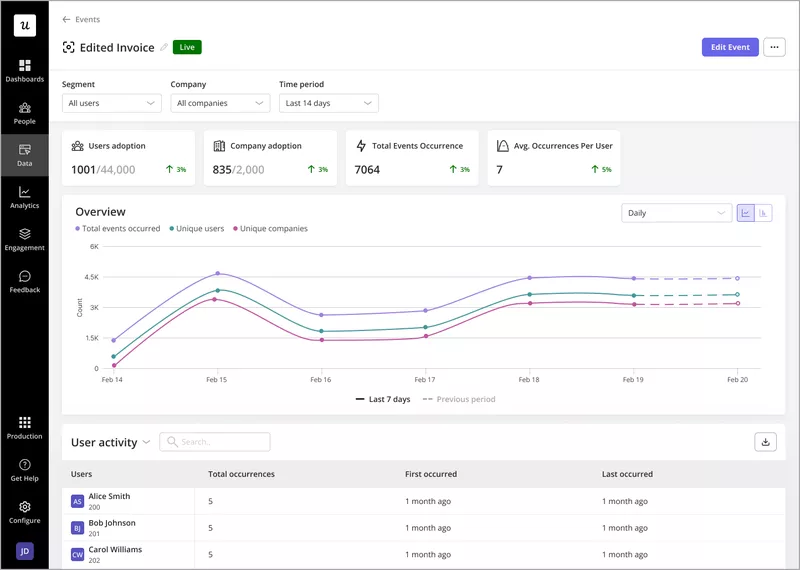Open the three-dot more options menu

click(x=774, y=47)
